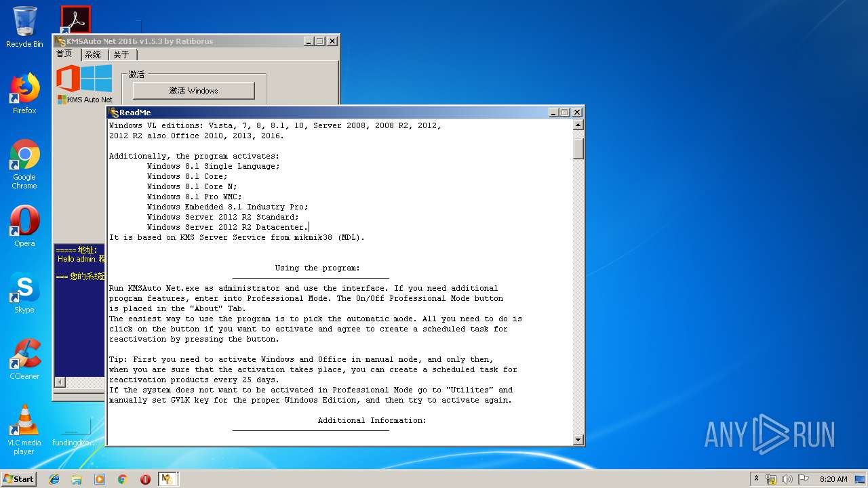Minimize the ReadMe window

click(553, 113)
